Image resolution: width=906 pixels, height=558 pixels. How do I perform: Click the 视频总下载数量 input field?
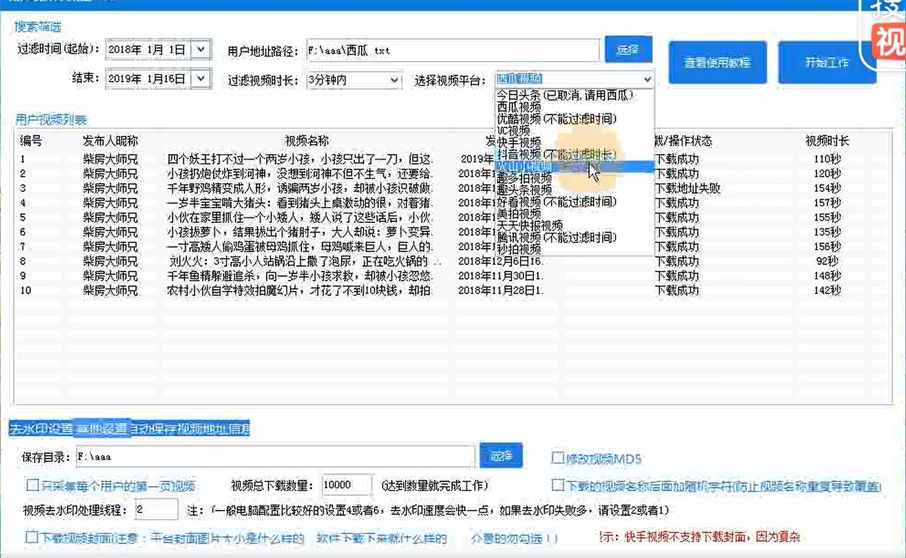click(x=346, y=485)
